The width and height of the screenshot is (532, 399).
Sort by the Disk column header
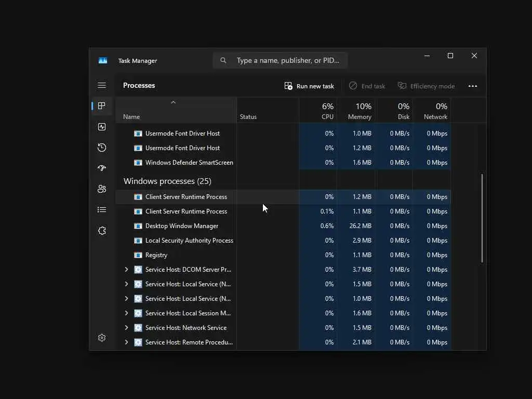click(x=394, y=110)
